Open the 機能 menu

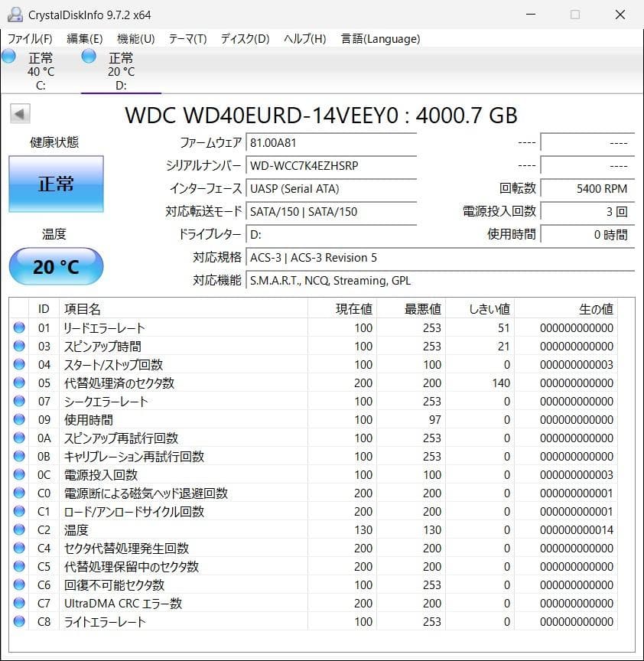[x=132, y=38]
